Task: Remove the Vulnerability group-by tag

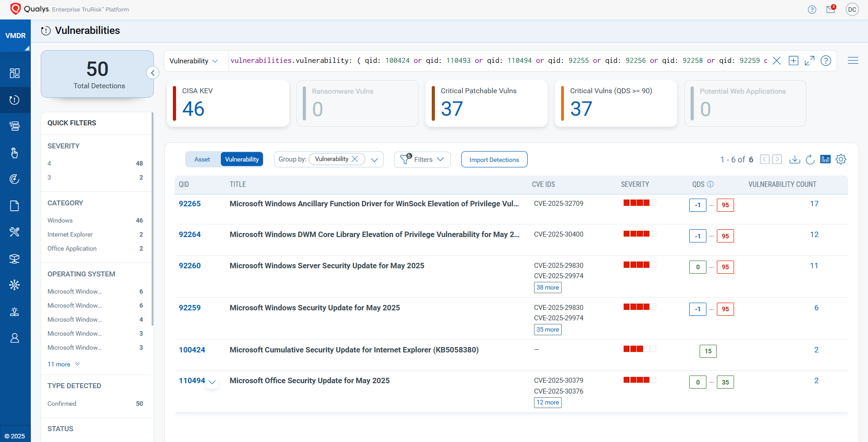Action: tap(355, 159)
